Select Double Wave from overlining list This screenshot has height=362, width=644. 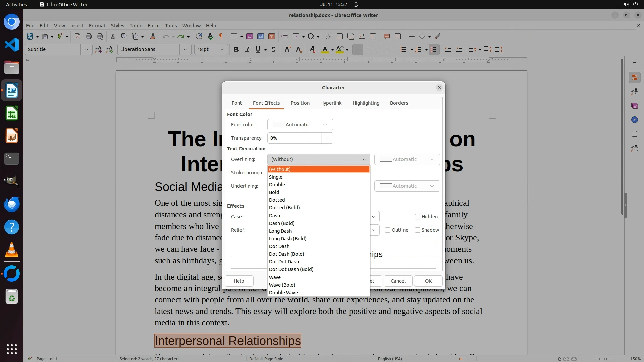(x=283, y=293)
